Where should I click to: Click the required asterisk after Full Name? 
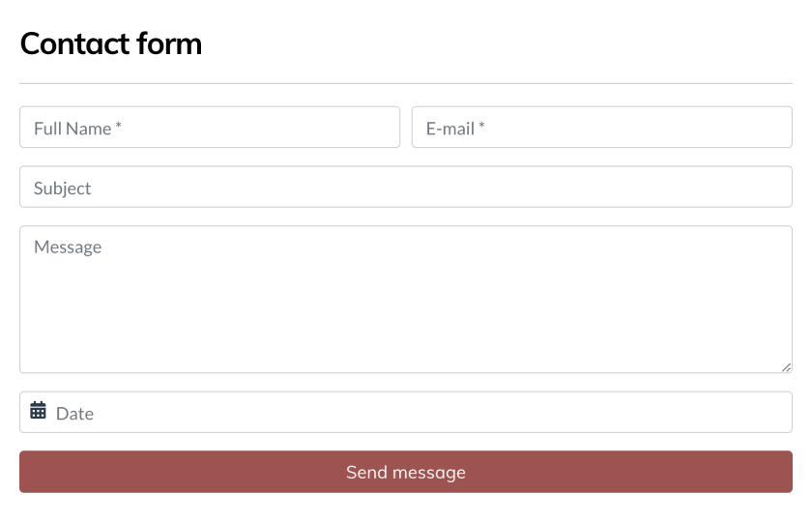point(119,127)
